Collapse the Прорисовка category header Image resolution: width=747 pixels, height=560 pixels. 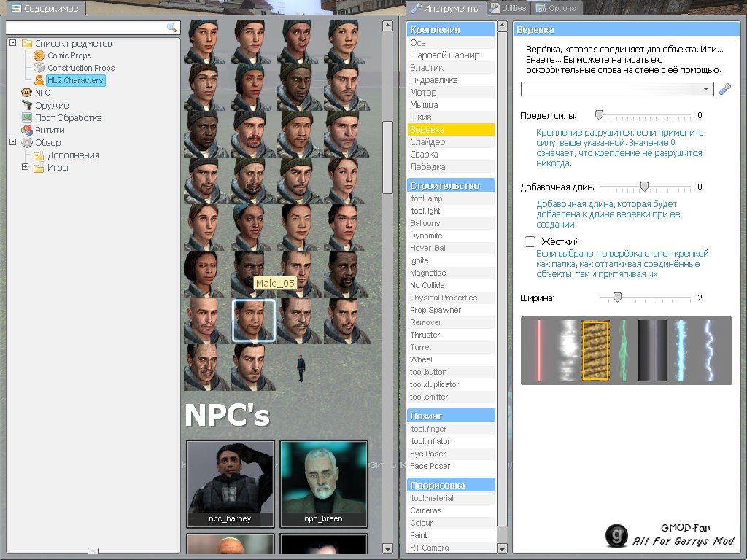click(x=451, y=485)
